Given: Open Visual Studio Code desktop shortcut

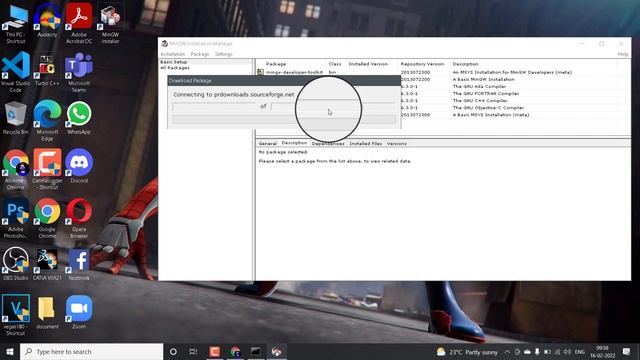Looking at the screenshot, I should pyautogui.click(x=16, y=73).
